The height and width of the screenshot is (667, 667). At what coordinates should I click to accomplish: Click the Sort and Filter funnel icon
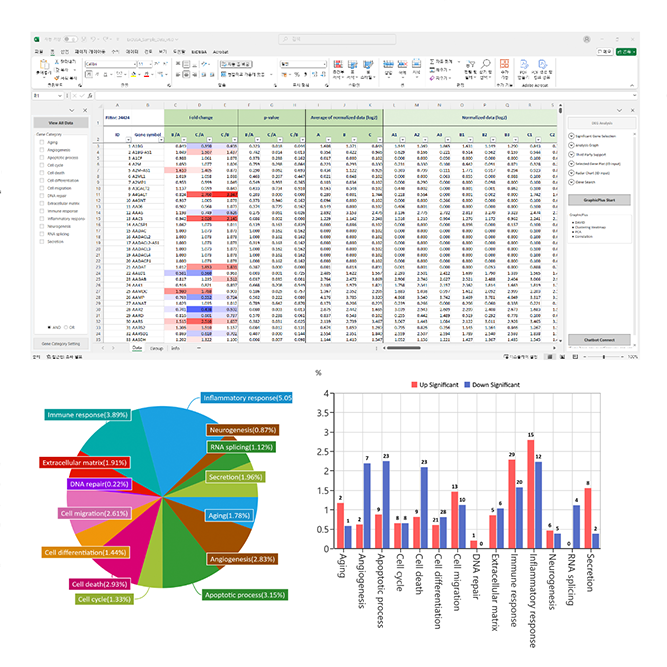(470, 65)
